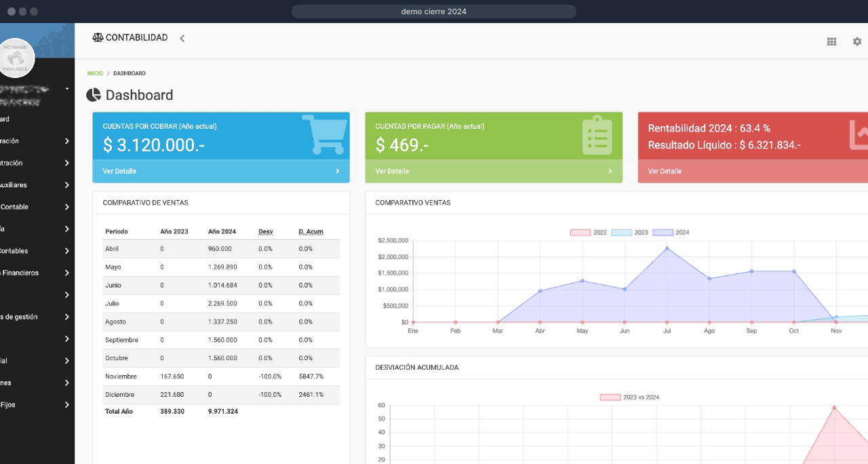868x464 pixels.
Task: Click the INICIO breadcrumb link
Action: tap(95, 73)
